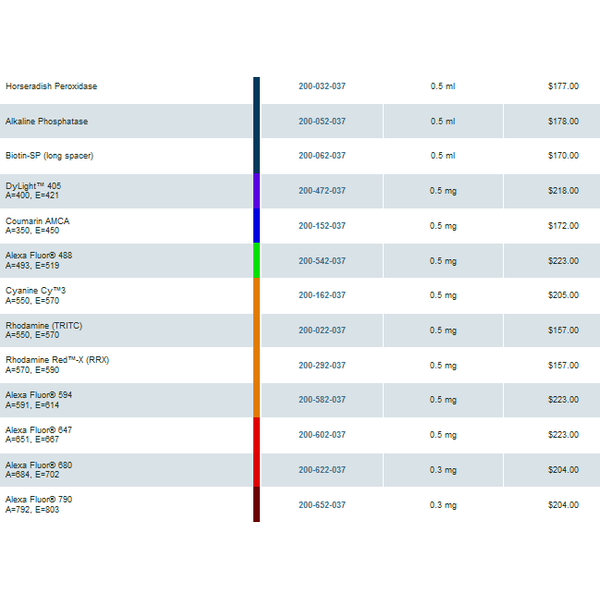This screenshot has height=600, width=600.
Task: Click the A=651, E=667 wavelength text
Action: pyautogui.click(x=32, y=439)
